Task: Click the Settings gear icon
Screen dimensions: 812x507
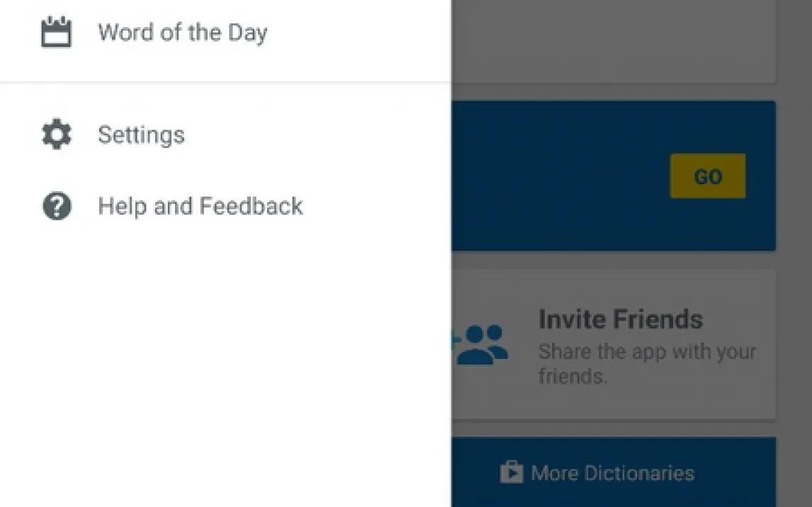Action: (x=57, y=135)
